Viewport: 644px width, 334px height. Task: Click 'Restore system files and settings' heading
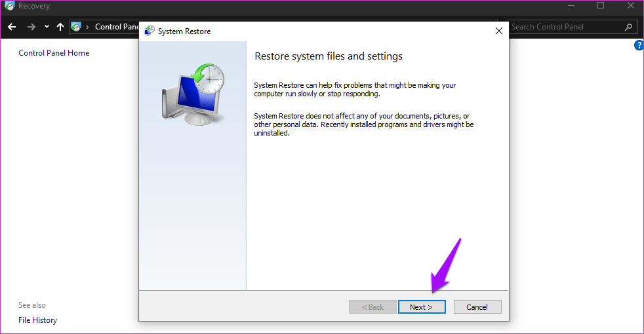[x=329, y=56]
